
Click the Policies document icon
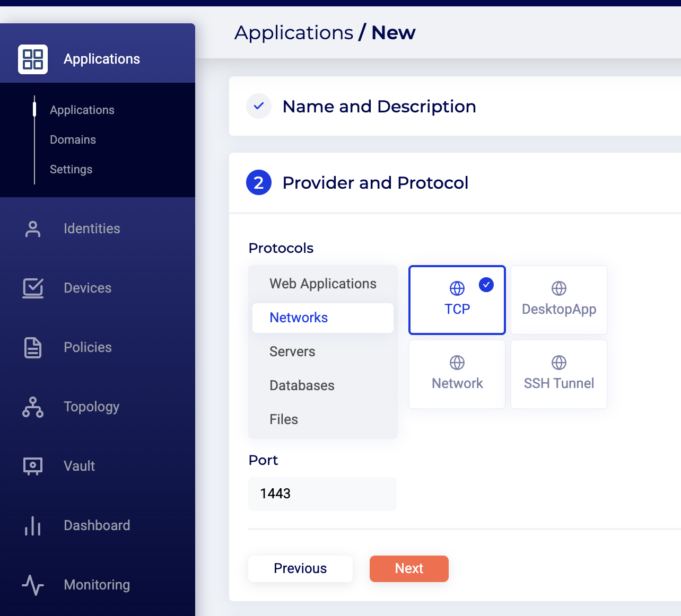point(33,348)
